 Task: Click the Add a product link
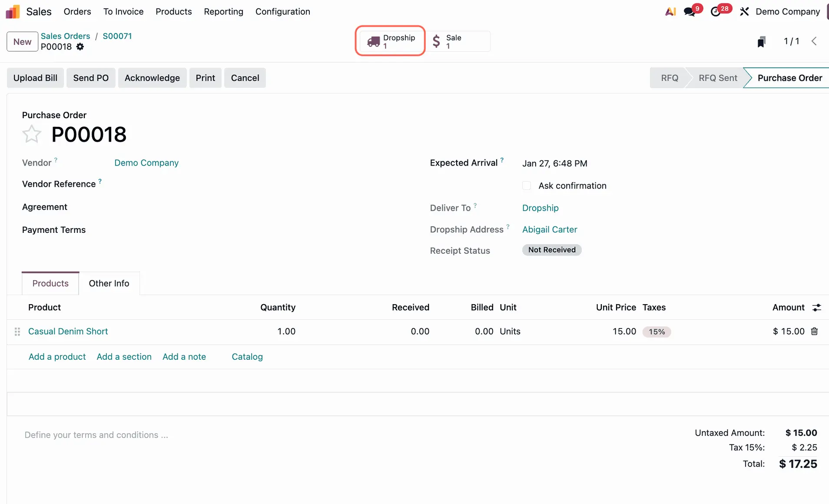pos(57,357)
